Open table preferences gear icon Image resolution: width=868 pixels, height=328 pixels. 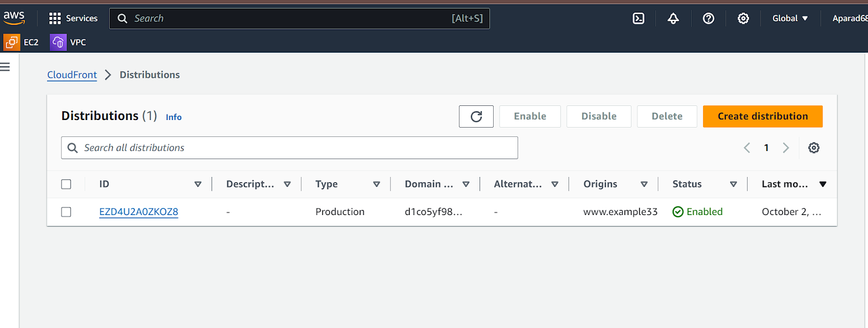814,148
